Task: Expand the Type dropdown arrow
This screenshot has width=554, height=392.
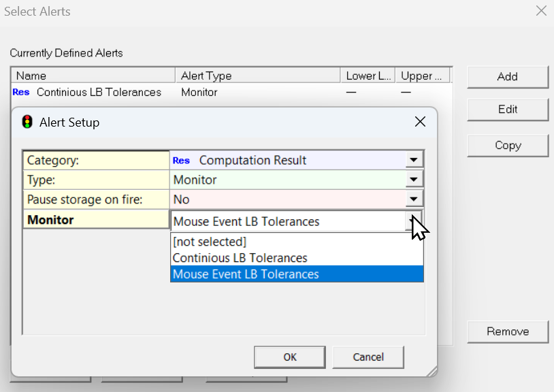Action: coord(413,180)
